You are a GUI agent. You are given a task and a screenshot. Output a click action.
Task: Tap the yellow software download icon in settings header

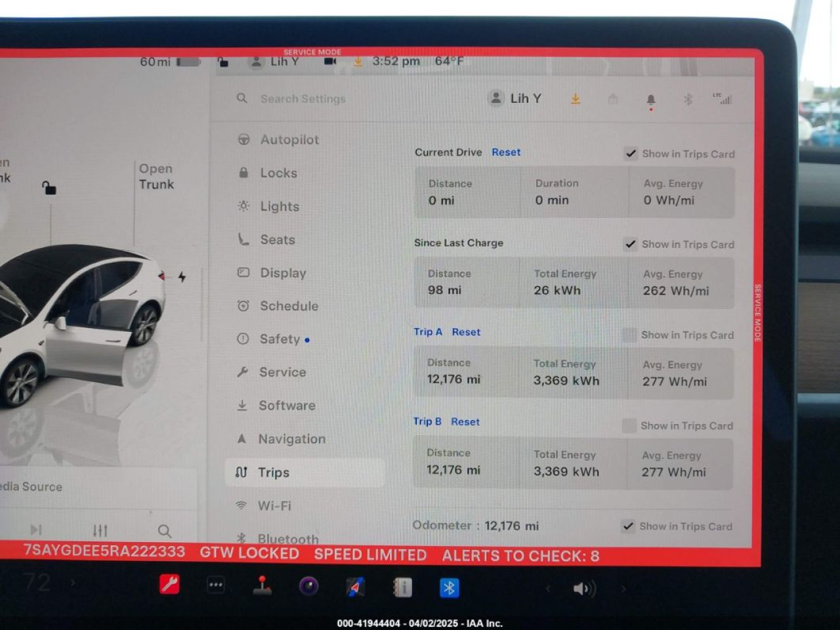coord(576,99)
